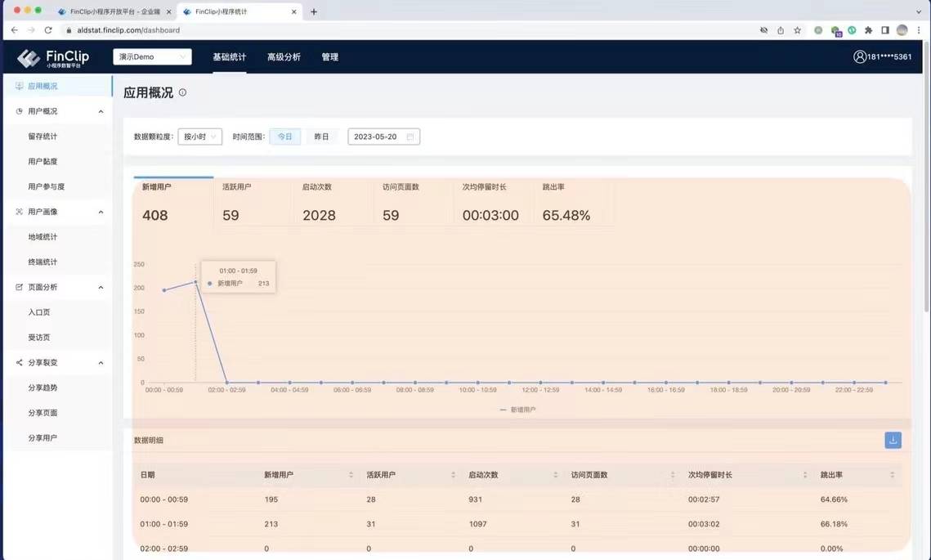Collapse the 用户概况 sidebar section
931x560 pixels.
pyautogui.click(x=101, y=112)
